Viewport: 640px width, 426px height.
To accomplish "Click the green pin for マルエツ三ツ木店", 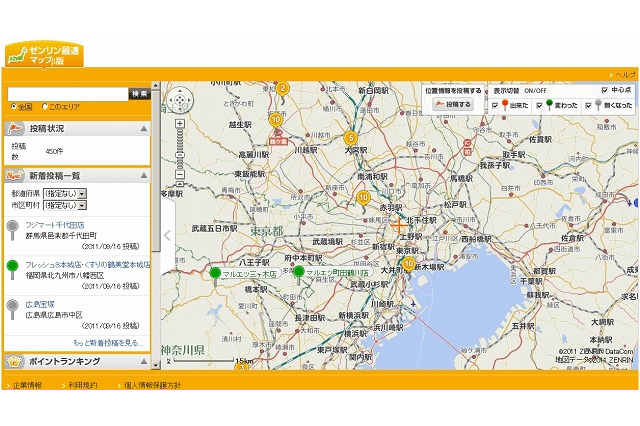I will pos(214,274).
